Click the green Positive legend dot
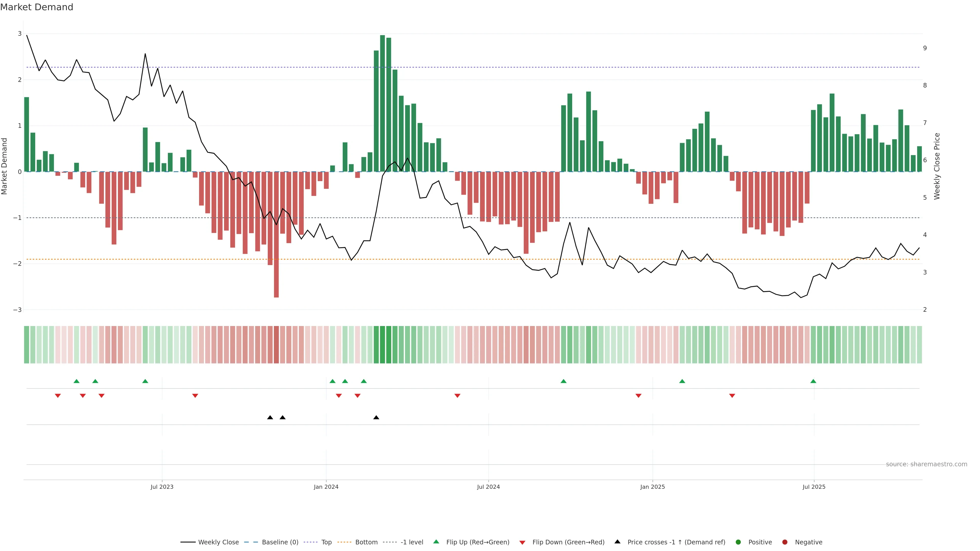The image size is (980, 551). coord(738,542)
